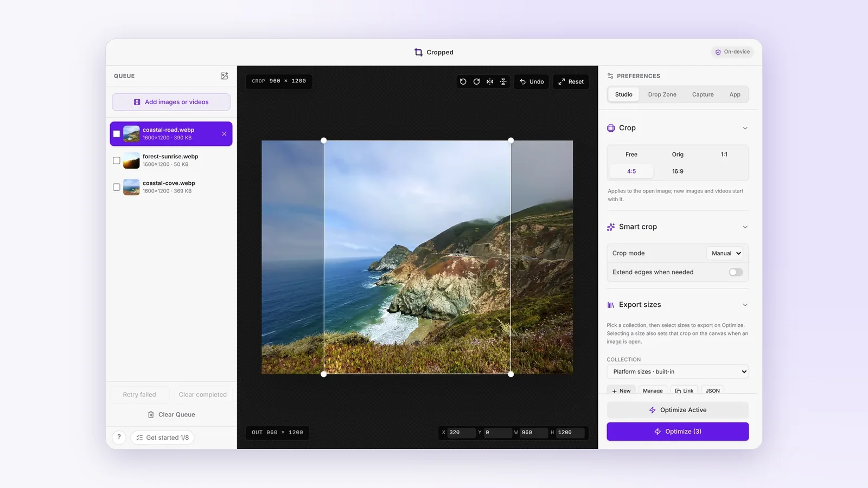
Task: Tick the forest-sunrise.webp checkbox
Action: click(x=117, y=160)
